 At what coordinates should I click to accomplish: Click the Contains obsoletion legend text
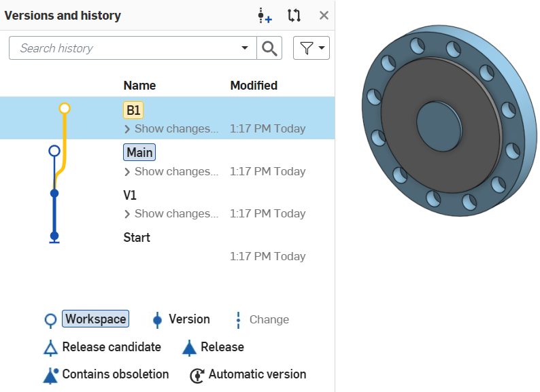[116, 374]
